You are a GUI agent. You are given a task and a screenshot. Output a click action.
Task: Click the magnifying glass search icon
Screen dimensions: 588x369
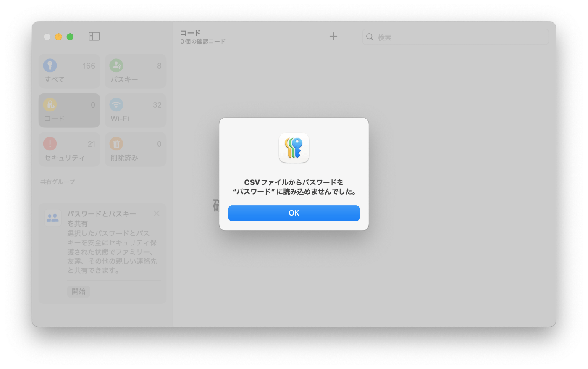[x=370, y=37]
